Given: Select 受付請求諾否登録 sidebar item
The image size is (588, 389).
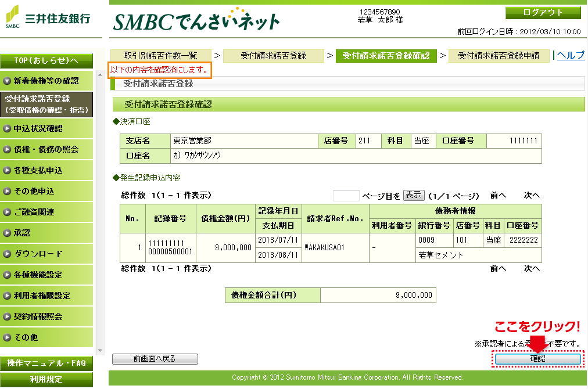Looking at the screenshot, I should tap(46, 105).
